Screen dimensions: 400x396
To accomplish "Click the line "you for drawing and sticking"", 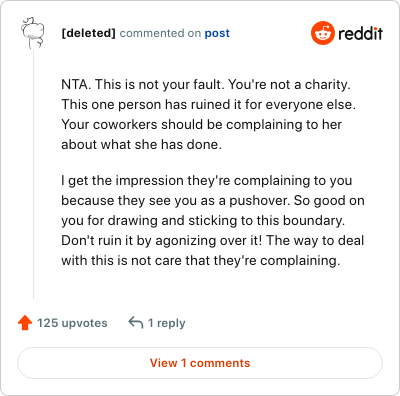I will (x=203, y=221).
